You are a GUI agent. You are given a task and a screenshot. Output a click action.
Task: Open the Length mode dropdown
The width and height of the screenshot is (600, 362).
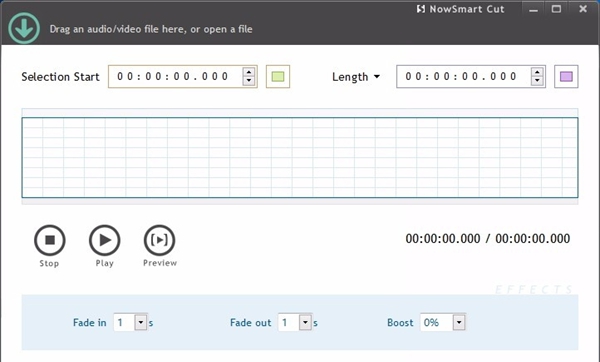(x=356, y=77)
